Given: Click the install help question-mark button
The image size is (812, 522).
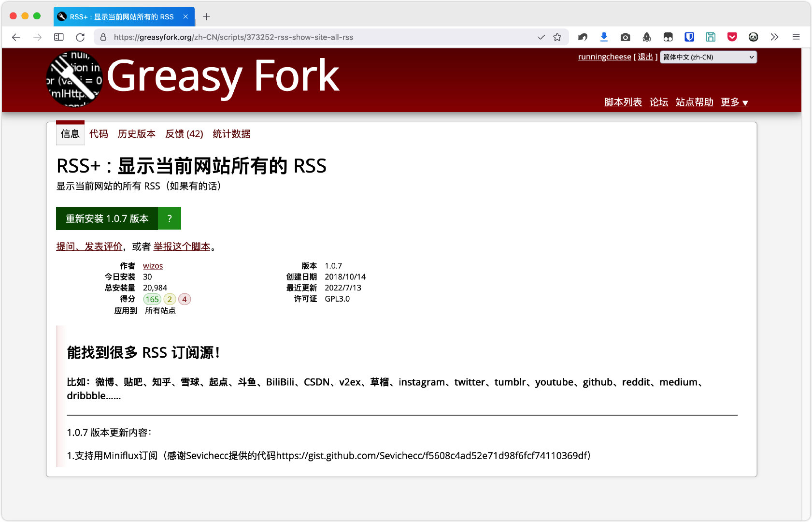Looking at the screenshot, I should click(x=170, y=218).
